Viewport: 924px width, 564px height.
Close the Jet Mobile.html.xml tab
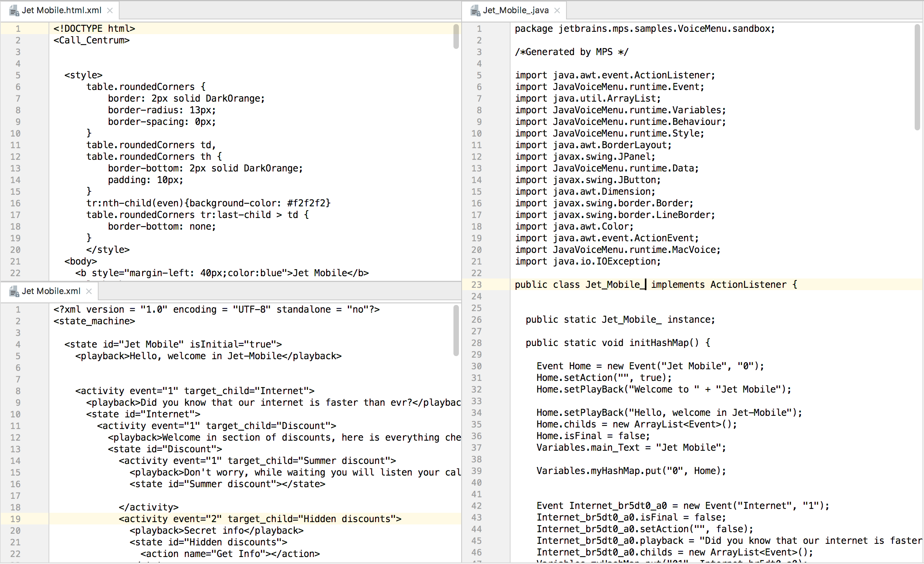(110, 10)
